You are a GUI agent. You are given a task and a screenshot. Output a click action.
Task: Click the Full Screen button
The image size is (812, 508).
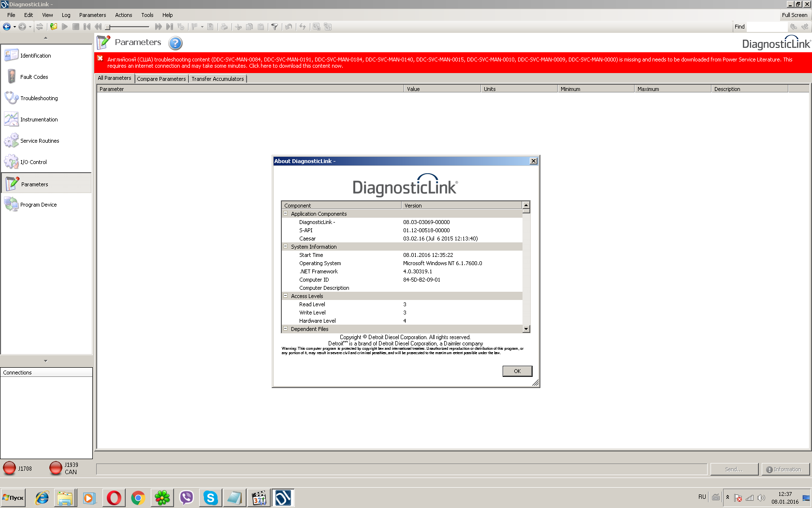[x=795, y=15]
